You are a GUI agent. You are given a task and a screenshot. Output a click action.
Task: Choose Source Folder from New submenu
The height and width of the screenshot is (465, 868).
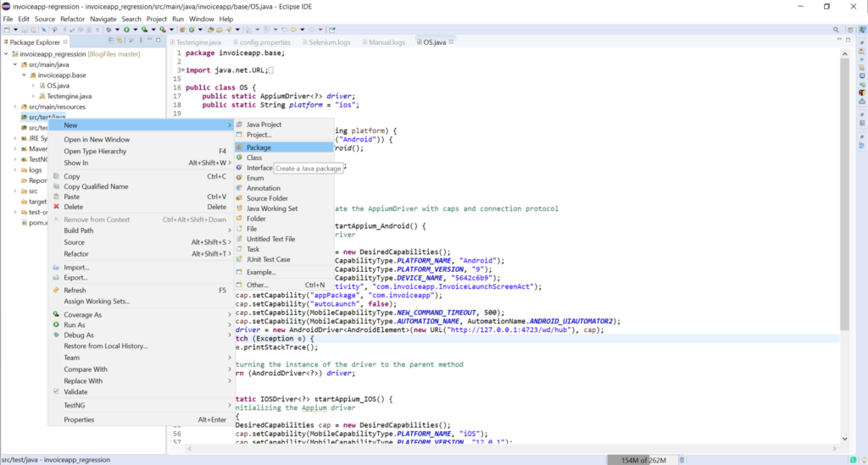click(x=284, y=198)
